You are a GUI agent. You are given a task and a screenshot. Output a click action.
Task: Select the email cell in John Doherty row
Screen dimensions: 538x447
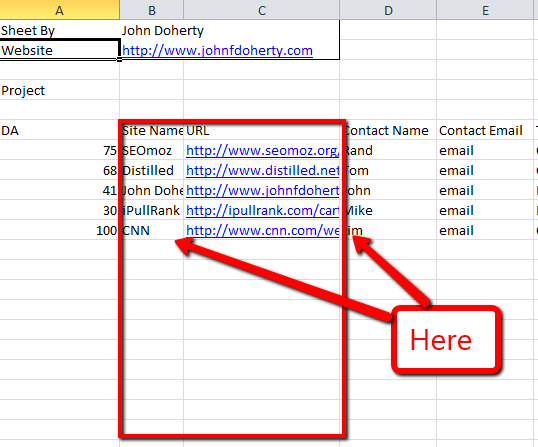click(485, 190)
